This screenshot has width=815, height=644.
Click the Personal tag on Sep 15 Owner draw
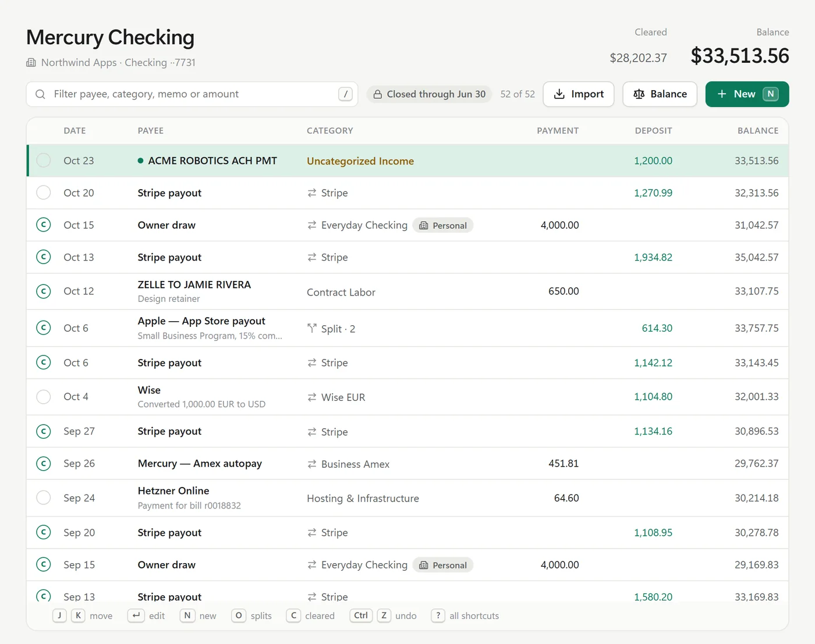click(443, 565)
